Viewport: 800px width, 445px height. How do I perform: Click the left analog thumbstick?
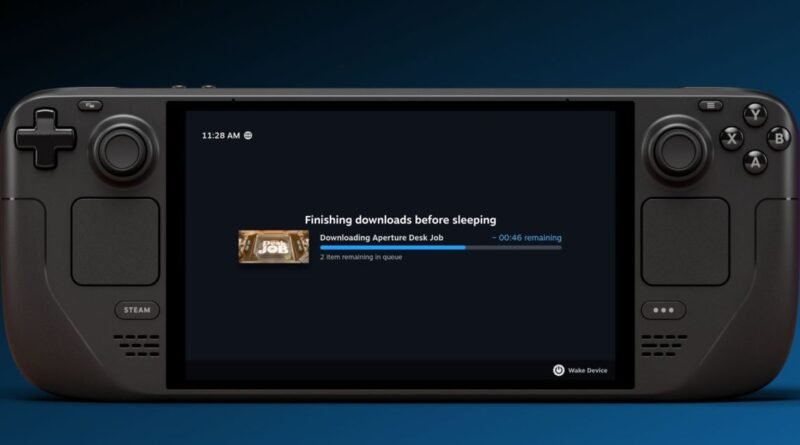coord(122,151)
